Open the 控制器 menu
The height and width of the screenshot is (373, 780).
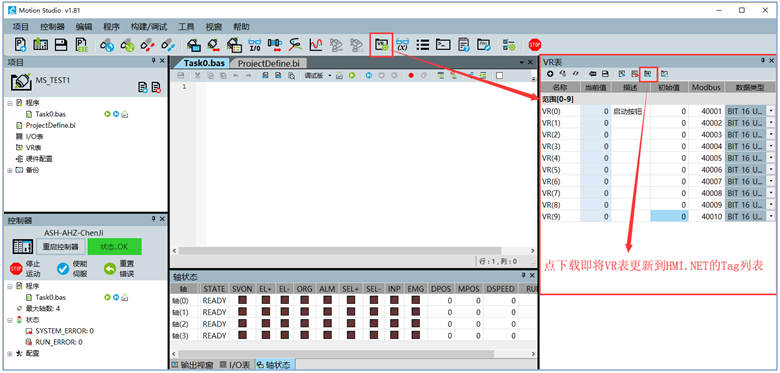52,27
